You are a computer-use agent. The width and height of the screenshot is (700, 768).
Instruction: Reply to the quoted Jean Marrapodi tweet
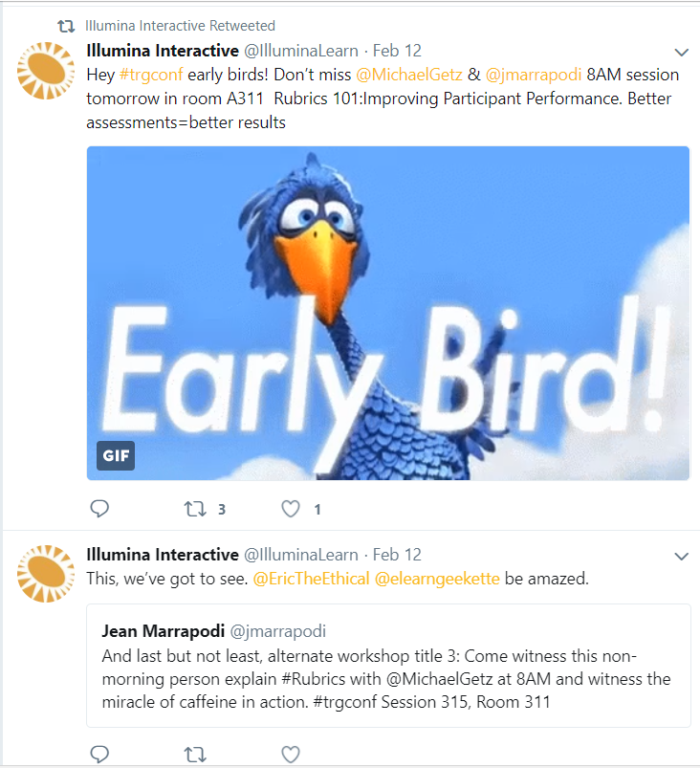click(x=99, y=754)
